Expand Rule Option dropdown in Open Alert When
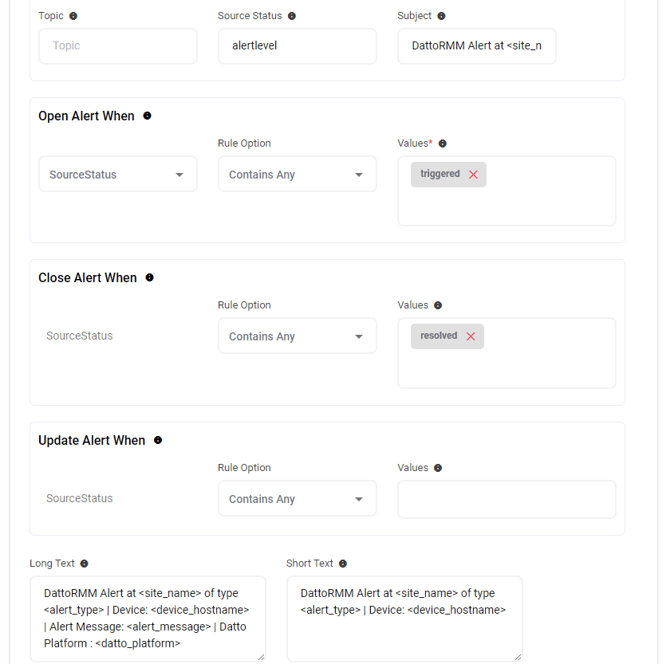 point(297,175)
